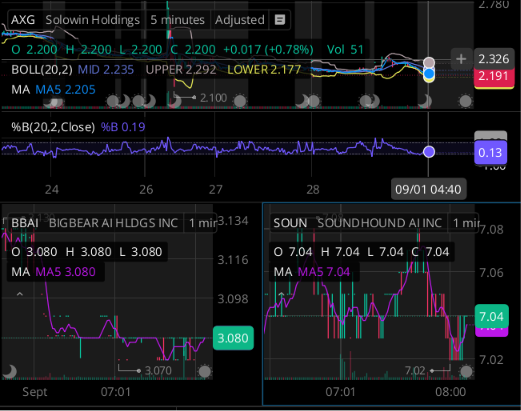The image size is (521, 411).
Task: Click the AXG ticker symbol label
Action: 23,20
